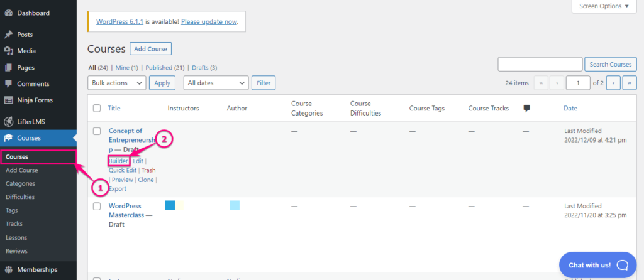
Task: Open Reviews submenu item
Action: [16, 251]
